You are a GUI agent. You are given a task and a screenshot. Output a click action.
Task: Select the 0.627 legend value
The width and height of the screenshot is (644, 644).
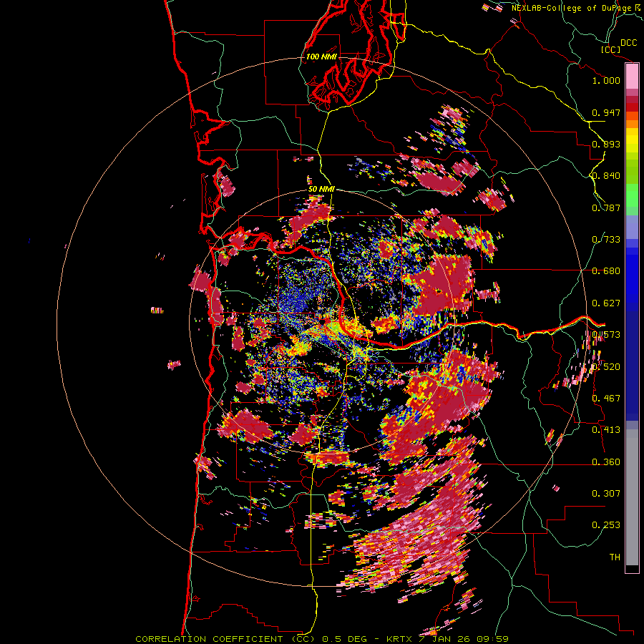(606, 303)
